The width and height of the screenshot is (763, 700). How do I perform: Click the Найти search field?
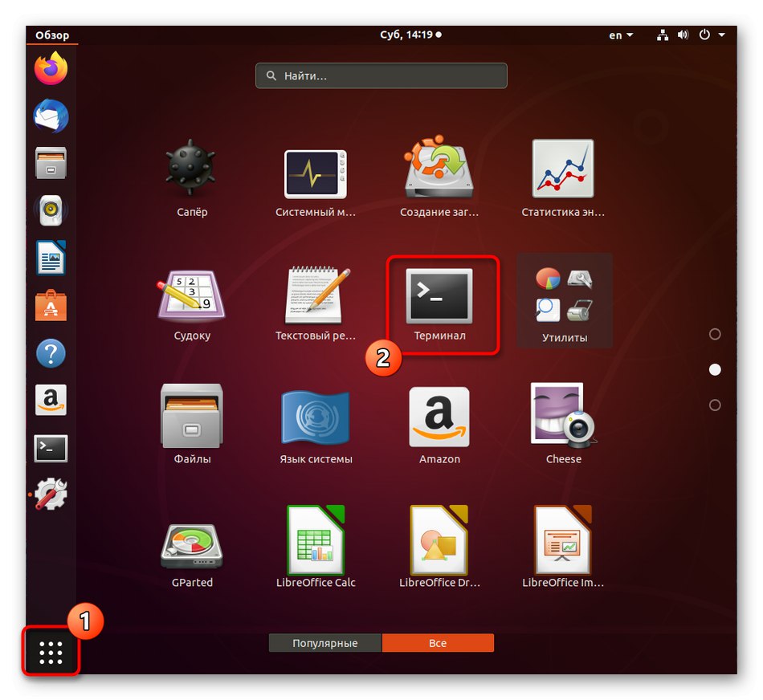pos(381,75)
